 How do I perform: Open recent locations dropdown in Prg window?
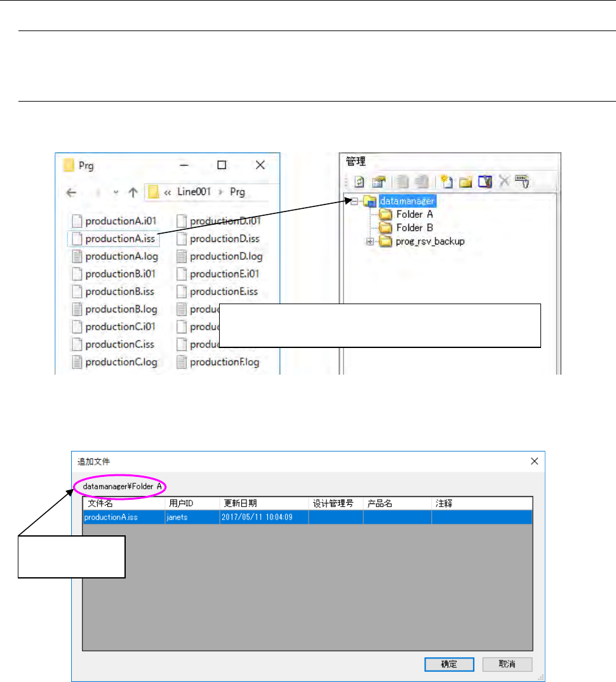pos(116,192)
